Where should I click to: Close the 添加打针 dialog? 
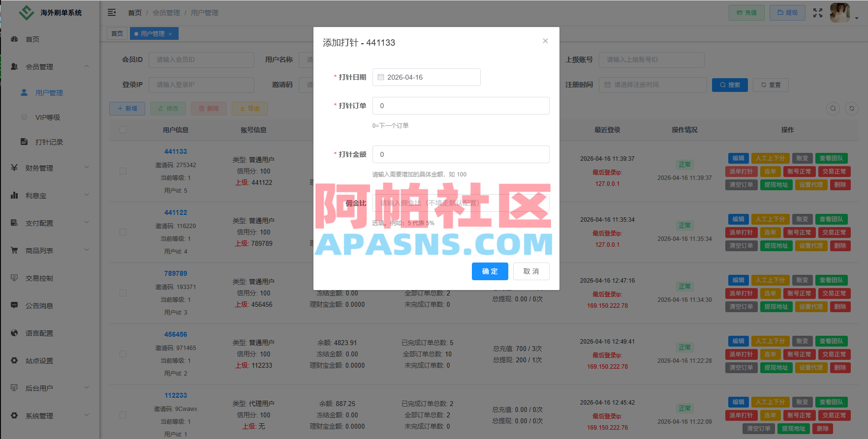(x=545, y=41)
